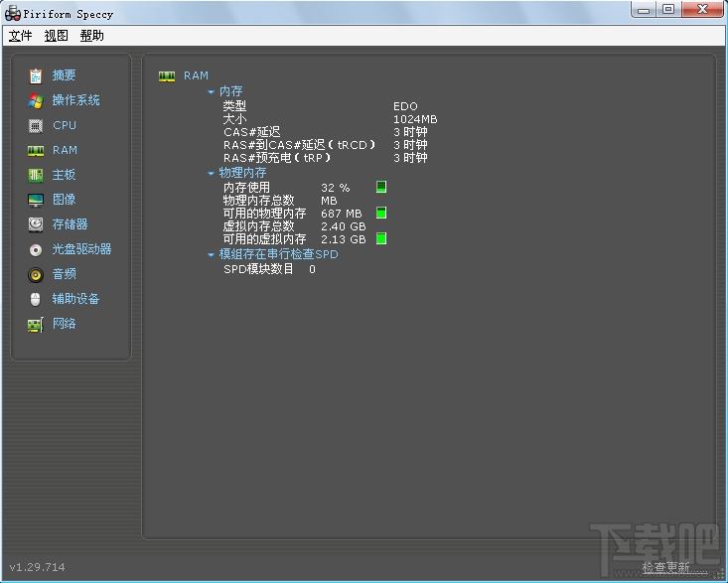Minimize the Speccy window
Image resolution: width=728 pixels, height=583 pixels.
(644, 9)
